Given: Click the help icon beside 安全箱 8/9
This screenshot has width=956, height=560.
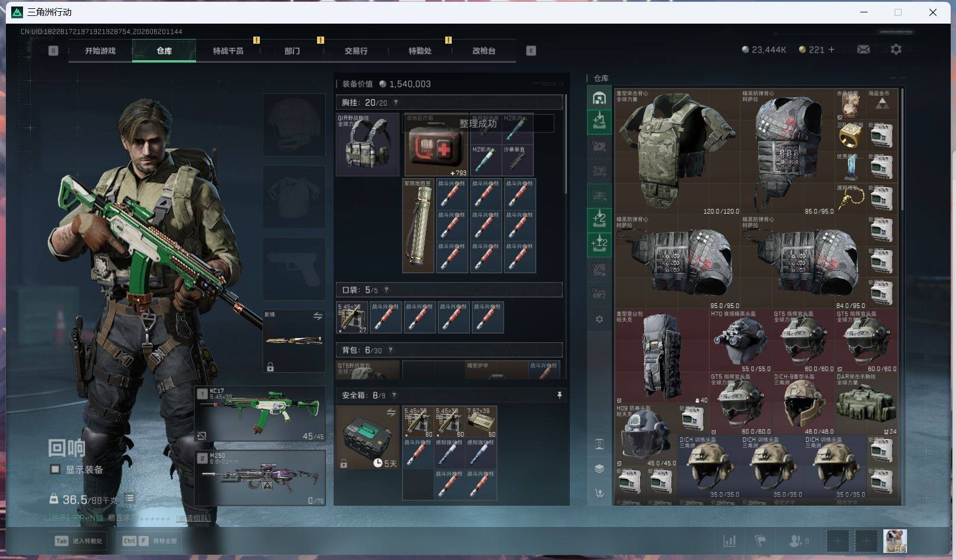Looking at the screenshot, I should coord(394,395).
